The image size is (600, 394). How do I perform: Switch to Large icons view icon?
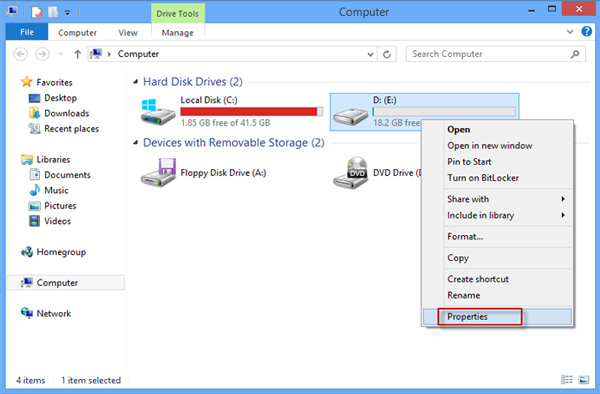584,379
